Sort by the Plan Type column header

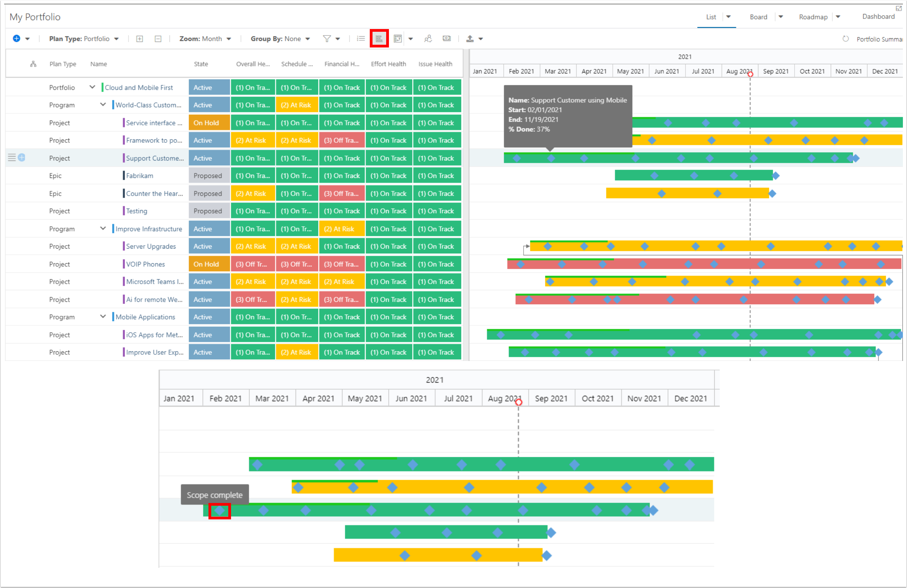(x=63, y=64)
